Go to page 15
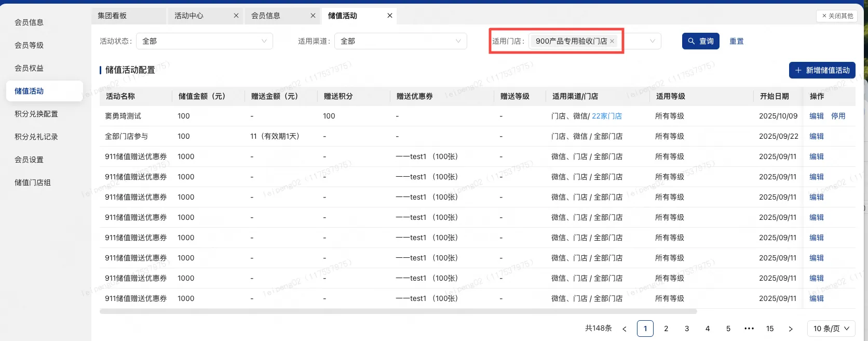 770,329
